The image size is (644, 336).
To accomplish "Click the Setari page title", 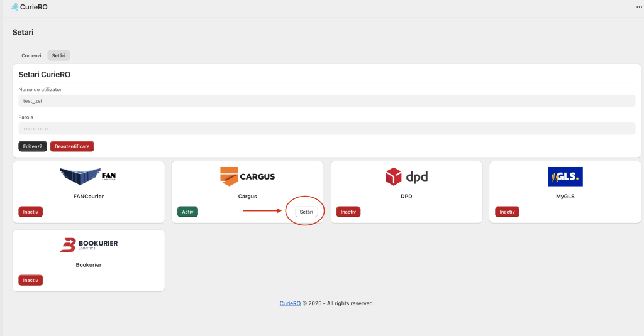I will (x=23, y=32).
